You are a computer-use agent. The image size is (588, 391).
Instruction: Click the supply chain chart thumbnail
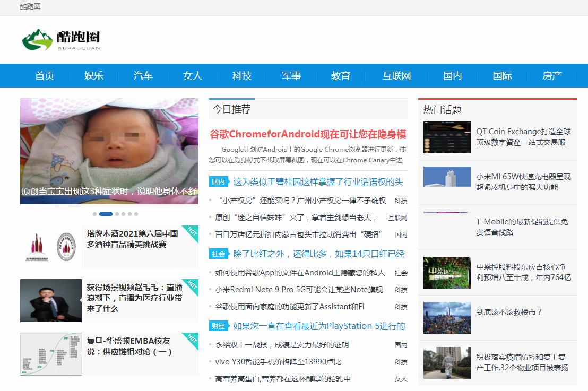click(x=50, y=354)
